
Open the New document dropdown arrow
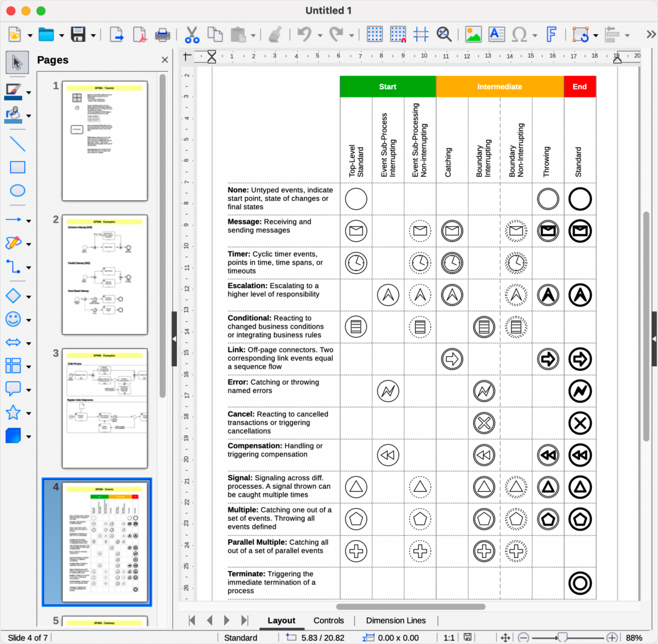pyautogui.click(x=30, y=36)
